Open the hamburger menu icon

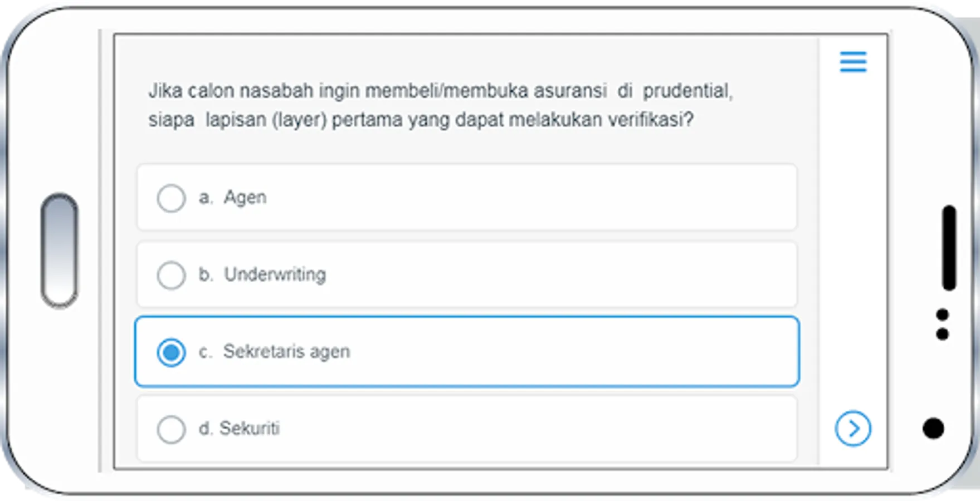pyautogui.click(x=853, y=62)
